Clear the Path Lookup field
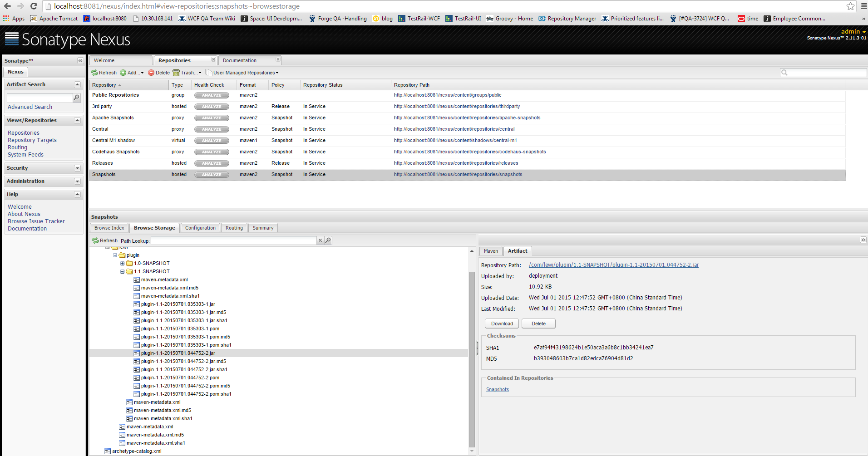 [x=320, y=240]
